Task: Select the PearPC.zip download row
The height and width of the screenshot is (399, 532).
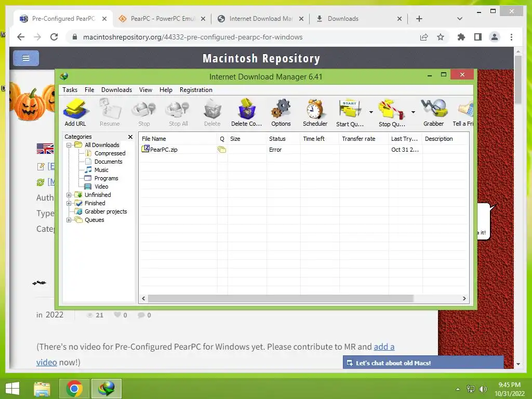Action: 304,150
